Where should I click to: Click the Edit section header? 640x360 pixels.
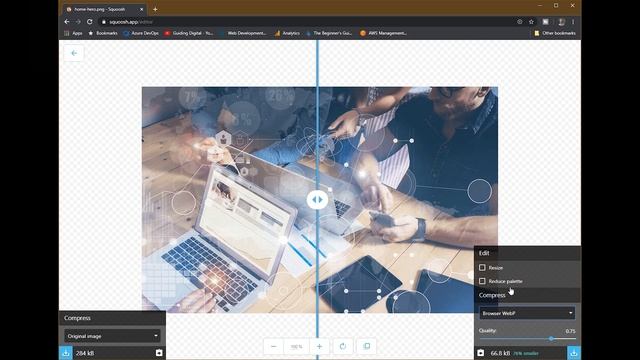pyautogui.click(x=527, y=253)
